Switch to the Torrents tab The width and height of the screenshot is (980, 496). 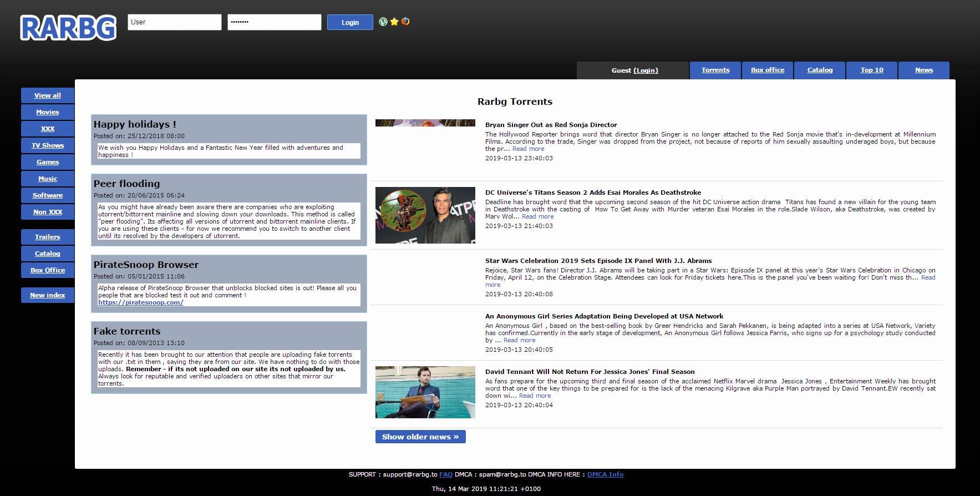click(715, 70)
